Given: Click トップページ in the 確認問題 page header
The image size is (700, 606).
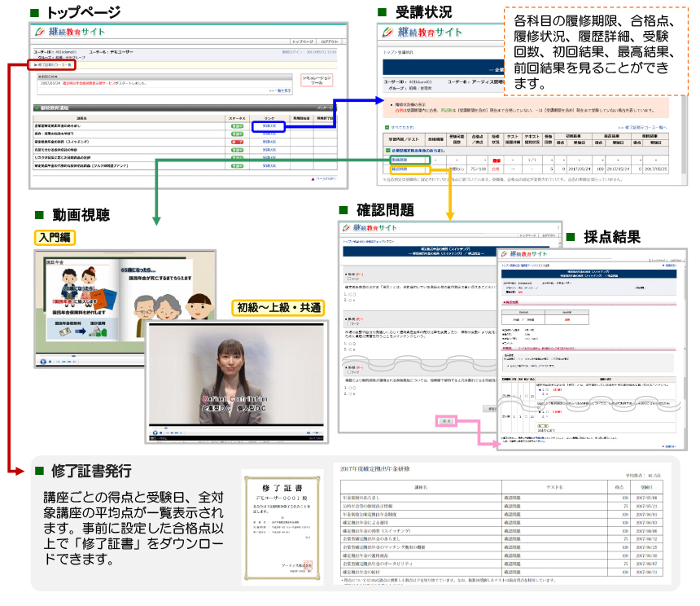Looking at the screenshot, I should pyautogui.click(x=527, y=235).
